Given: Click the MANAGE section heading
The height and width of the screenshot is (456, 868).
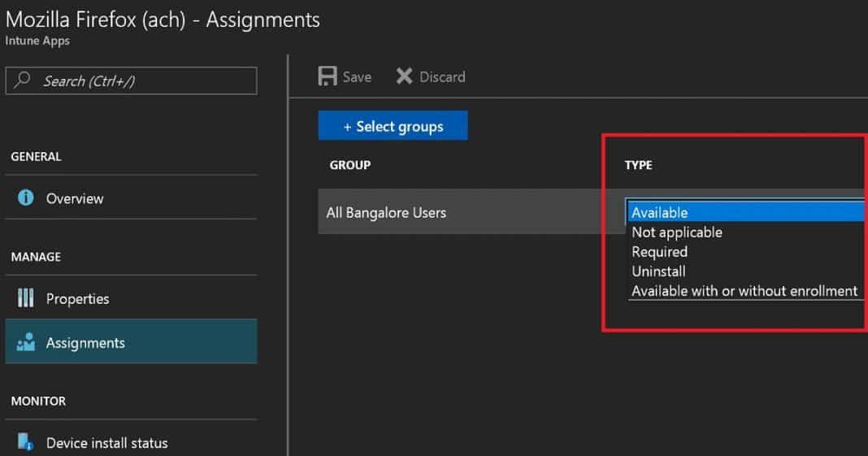Looking at the screenshot, I should tap(36, 257).
